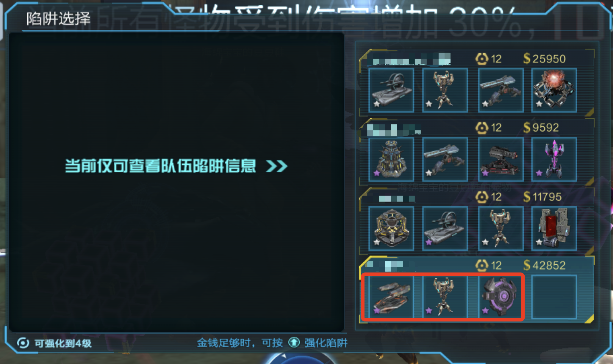Expand team trap info double-arrow
The width and height of the screenshot is (613, 364).
[277, 166]
